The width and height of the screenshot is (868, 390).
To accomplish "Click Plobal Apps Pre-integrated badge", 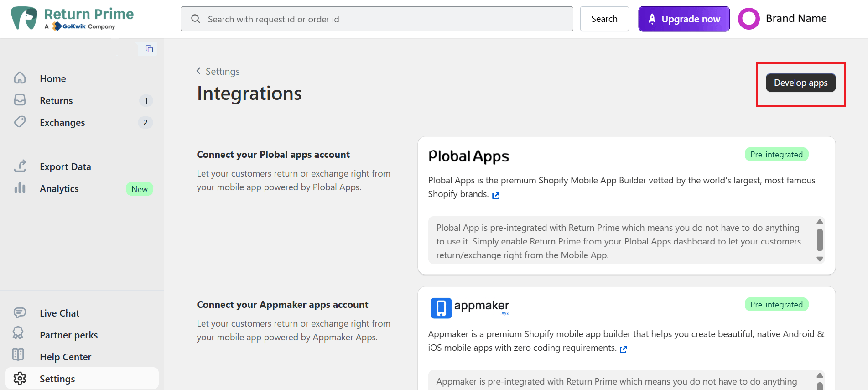I will click(777, 154).
